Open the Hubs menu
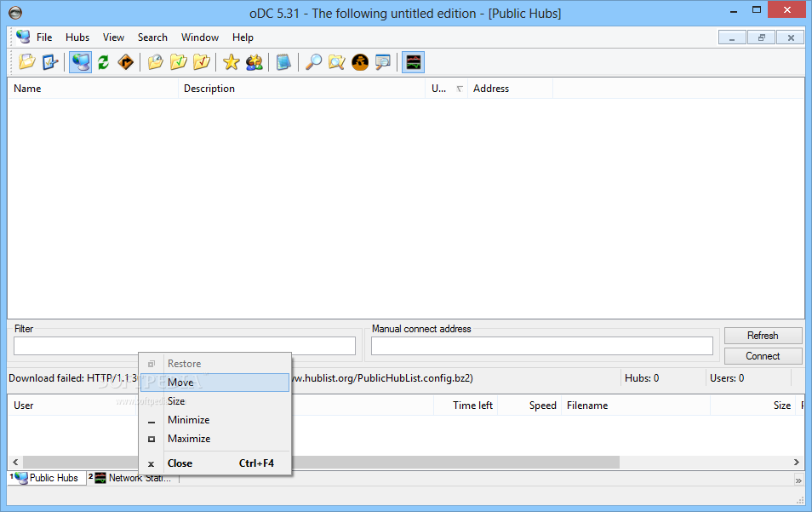812x512 pixels. (x=77, y=37)
